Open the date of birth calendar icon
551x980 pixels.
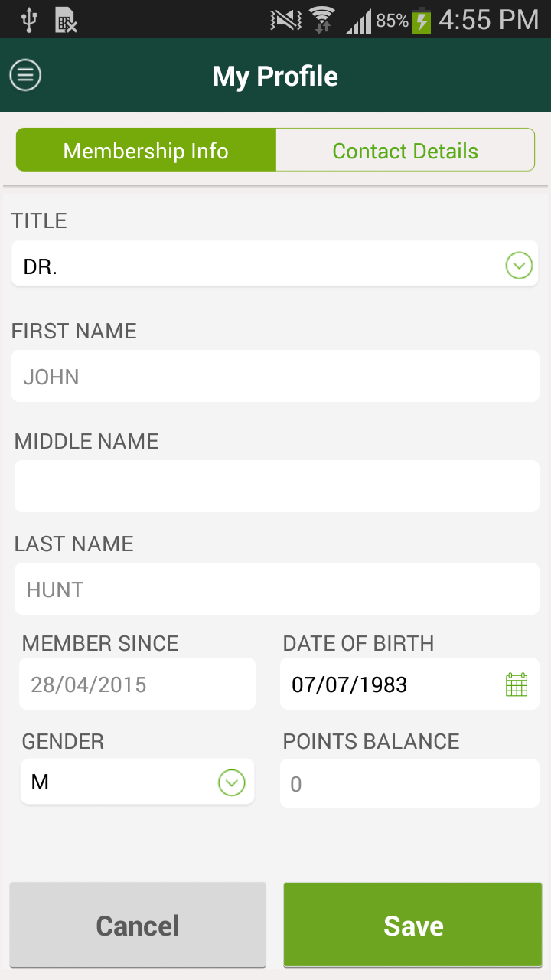click(517, 684)
